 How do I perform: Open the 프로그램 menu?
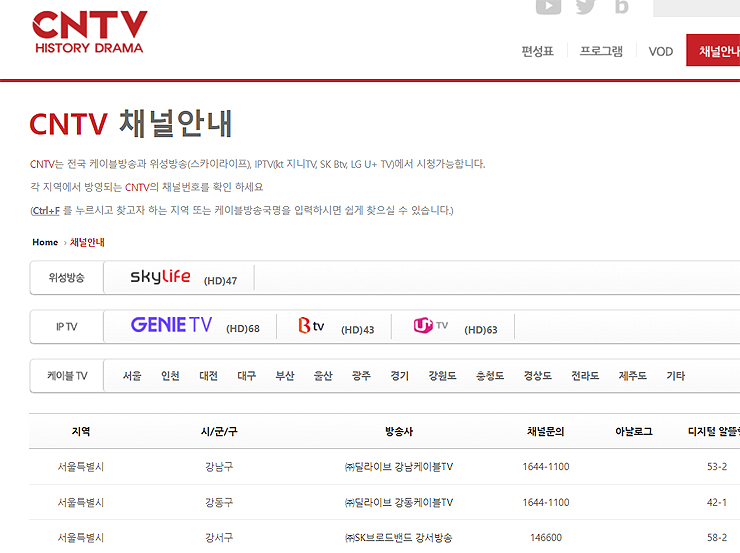tap(601, 51)
